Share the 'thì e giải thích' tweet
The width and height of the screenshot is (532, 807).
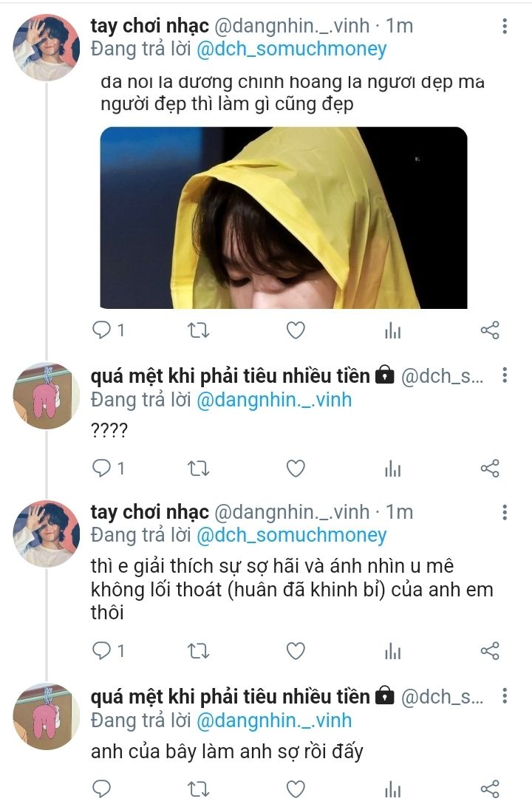pyautogui.click(x=490, y=651)
